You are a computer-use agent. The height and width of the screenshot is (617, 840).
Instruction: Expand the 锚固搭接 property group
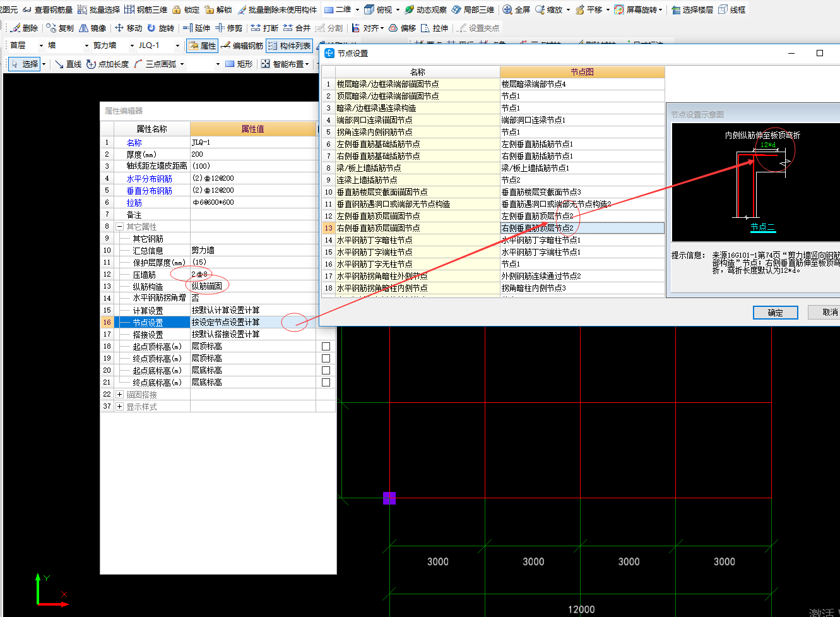pyautogui.click(x=119, y=394)
